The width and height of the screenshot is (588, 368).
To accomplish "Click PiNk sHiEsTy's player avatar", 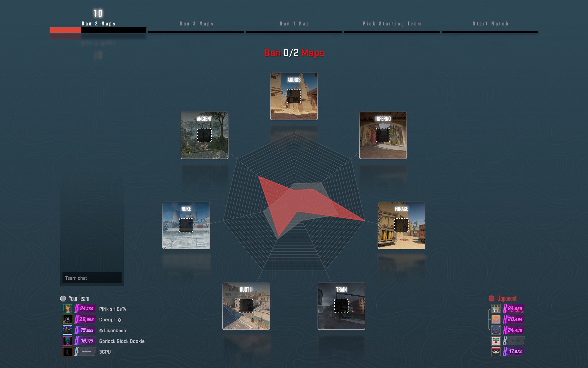I will coord(67,309).
